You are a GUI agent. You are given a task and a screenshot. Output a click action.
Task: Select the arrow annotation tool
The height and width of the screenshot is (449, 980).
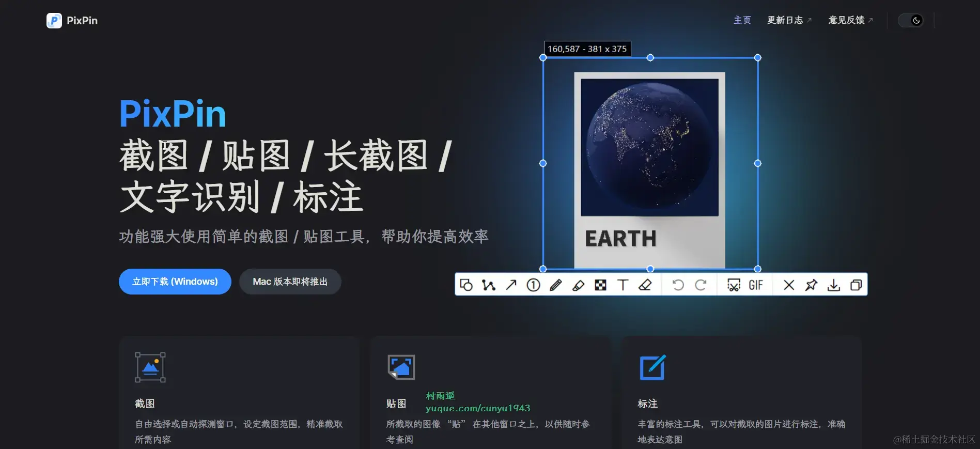[x=511, y=285]
